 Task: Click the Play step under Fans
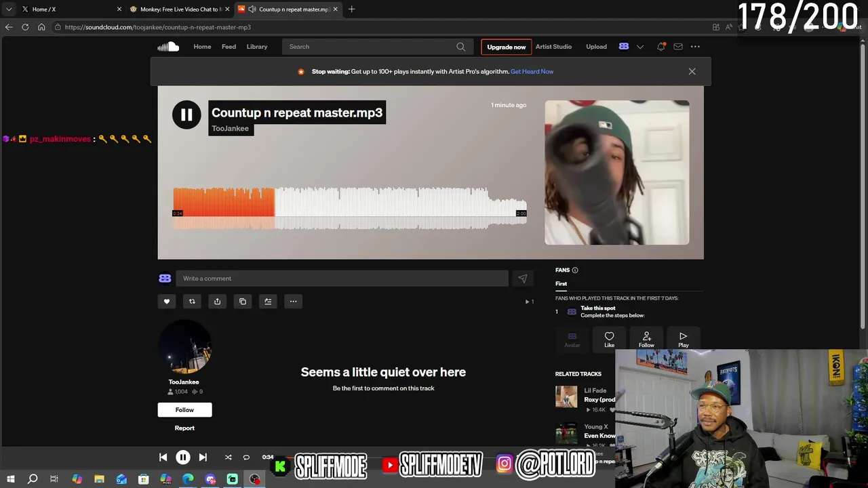coord(683,340)
